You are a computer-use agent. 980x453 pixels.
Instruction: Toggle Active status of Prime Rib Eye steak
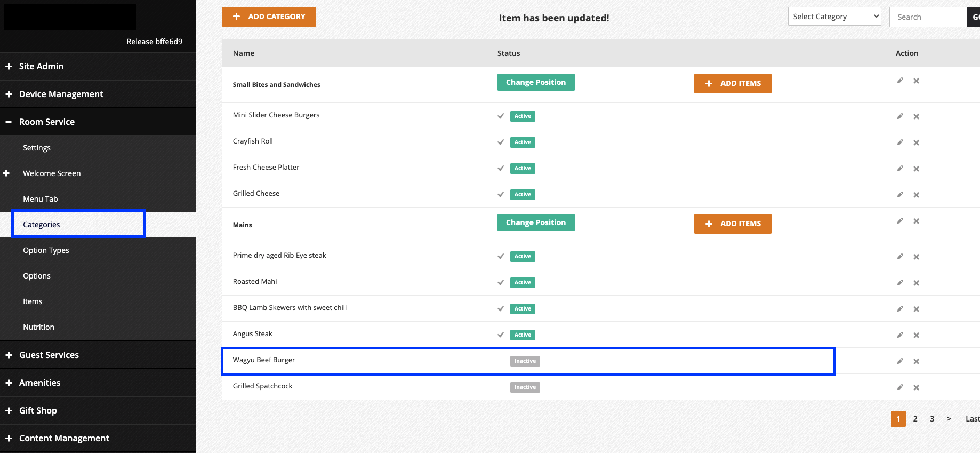(522, 257)
